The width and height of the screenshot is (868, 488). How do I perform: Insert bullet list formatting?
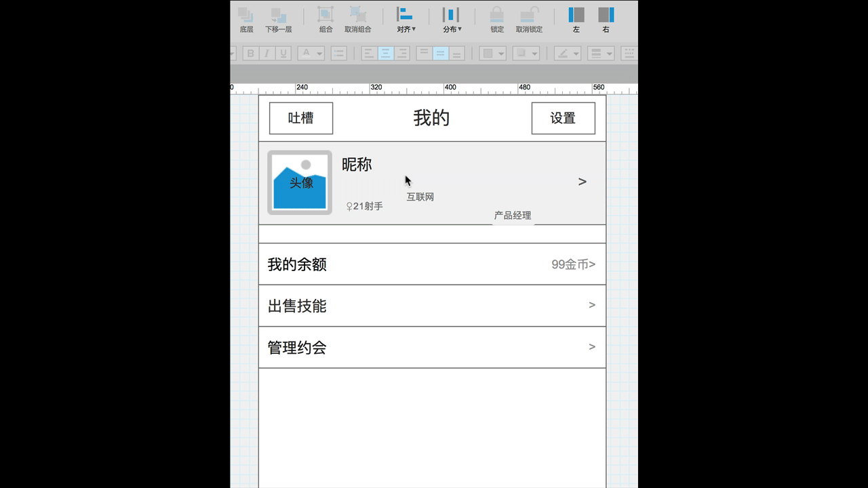point(338,54)
